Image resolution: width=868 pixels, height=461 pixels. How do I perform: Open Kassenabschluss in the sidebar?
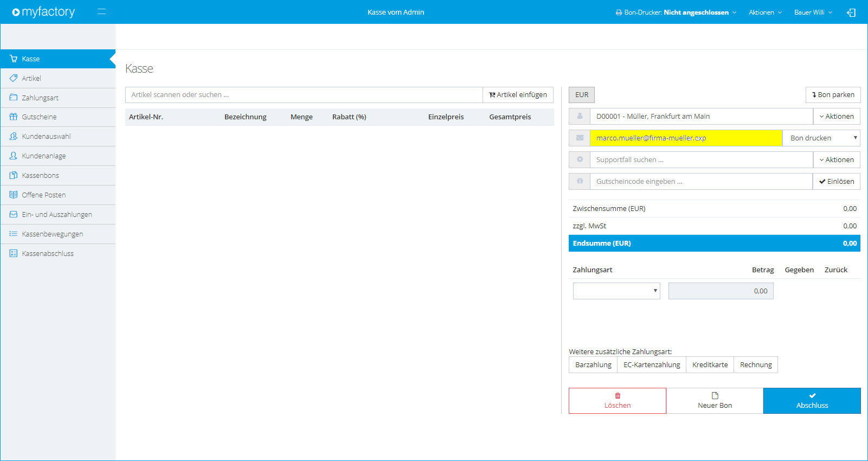[58, 253]
